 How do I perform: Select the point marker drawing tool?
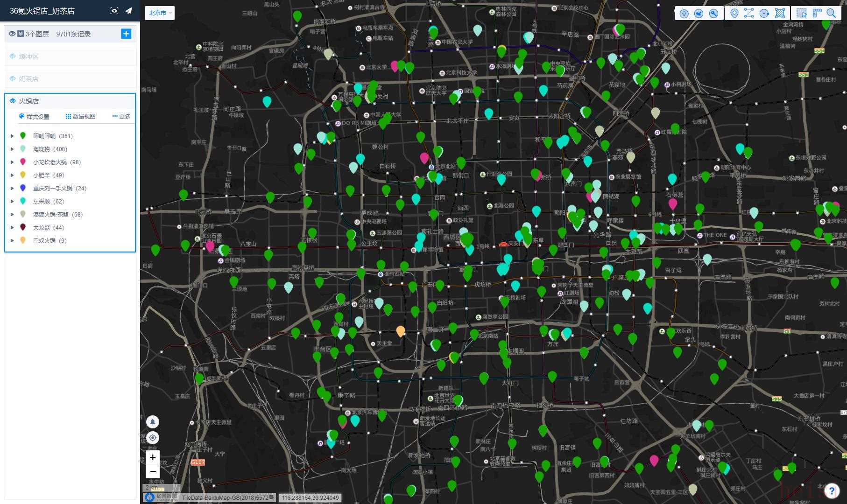click(x=734, y=14)
